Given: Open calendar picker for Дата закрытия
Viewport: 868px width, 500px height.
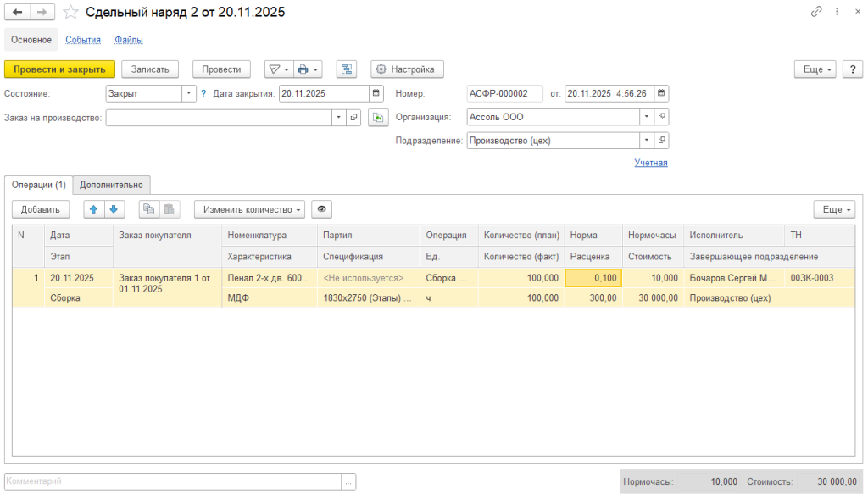Looking at the screenshot, I should (376, 94).
